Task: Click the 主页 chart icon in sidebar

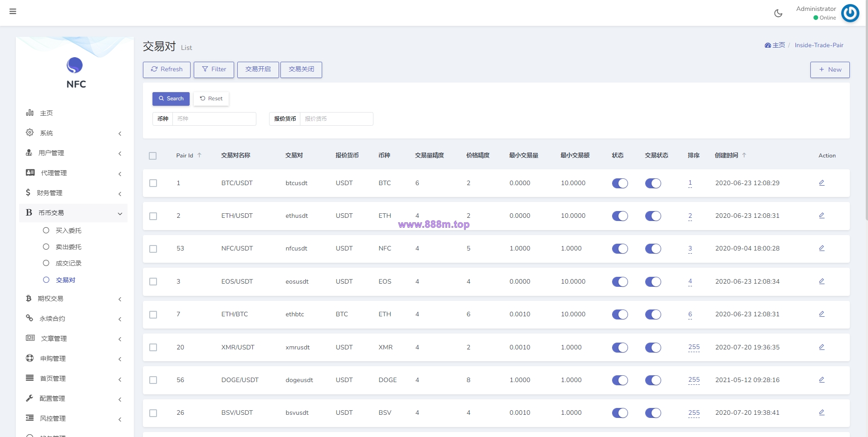Action: tap(29, 113)
